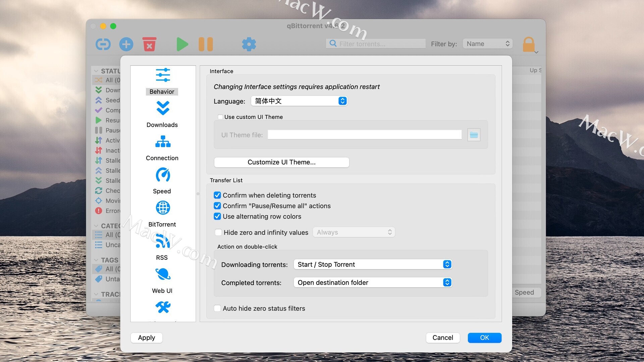Screen dimensions: 644x362
Task: Open the Connection settings page
Action: click(x=162, y=148)
